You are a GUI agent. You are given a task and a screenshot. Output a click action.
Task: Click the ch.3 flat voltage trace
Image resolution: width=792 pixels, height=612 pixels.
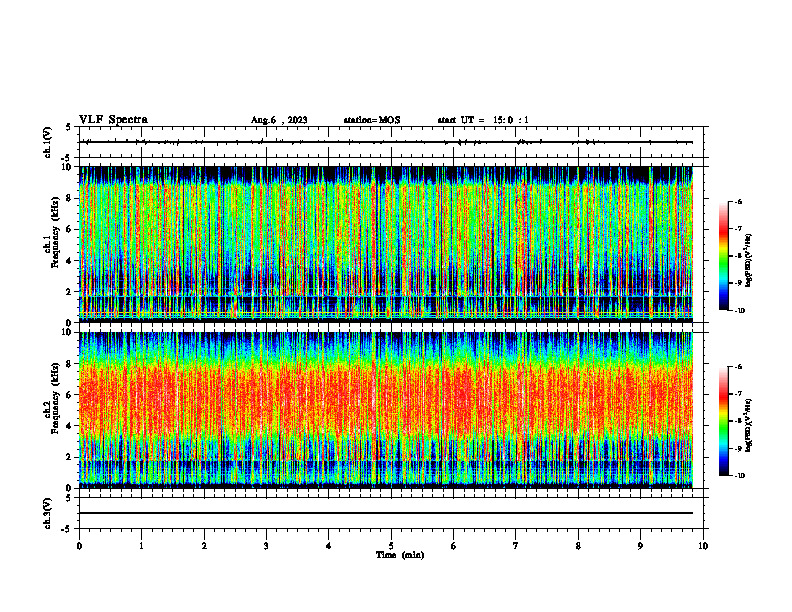386,513
